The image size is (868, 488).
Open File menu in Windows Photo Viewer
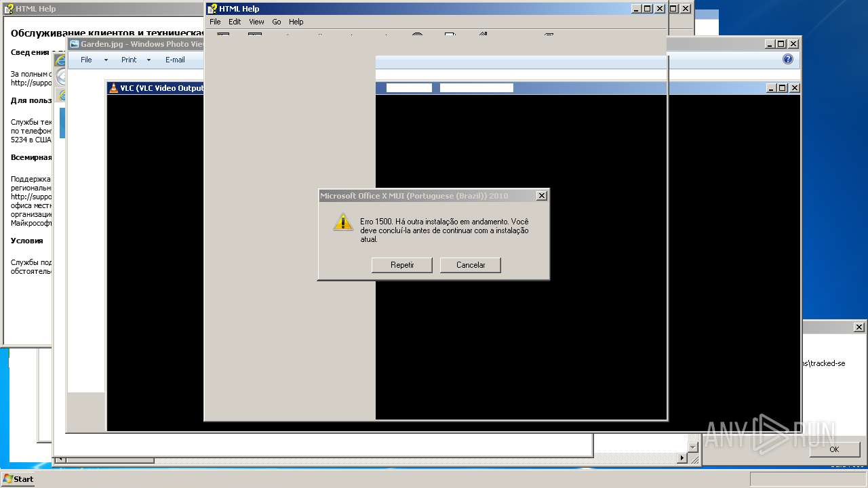(x=86, y=60)
